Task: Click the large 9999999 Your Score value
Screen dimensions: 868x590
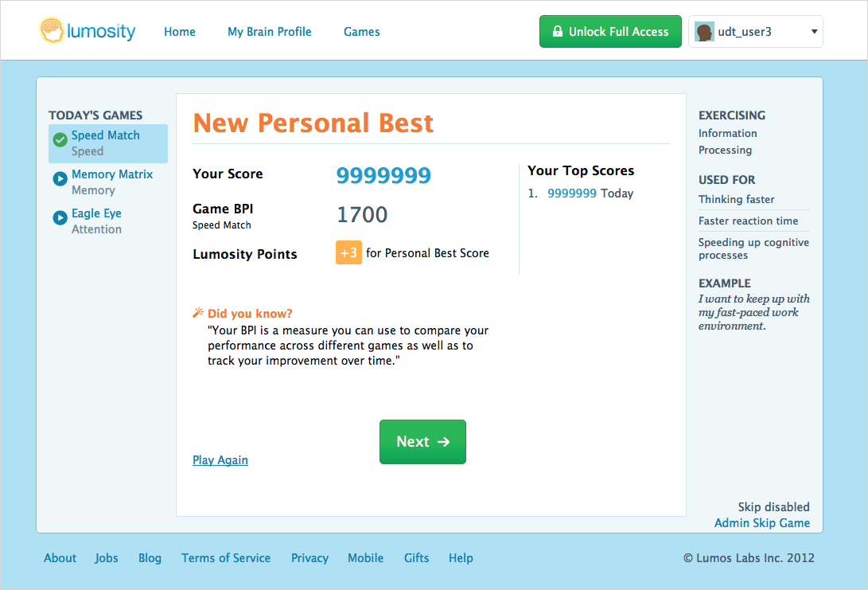Action: pyautogui.click(x=383, y=176)
